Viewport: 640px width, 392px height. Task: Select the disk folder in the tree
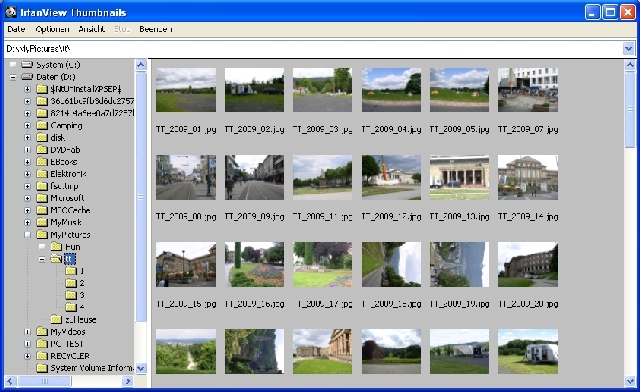[x=58, y=138]
